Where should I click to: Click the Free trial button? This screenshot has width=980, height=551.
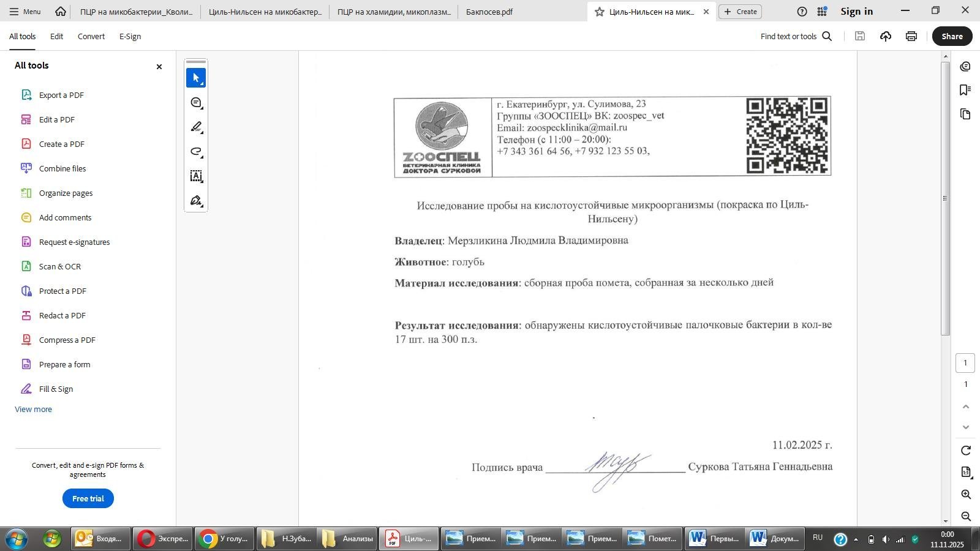point(88,498)
